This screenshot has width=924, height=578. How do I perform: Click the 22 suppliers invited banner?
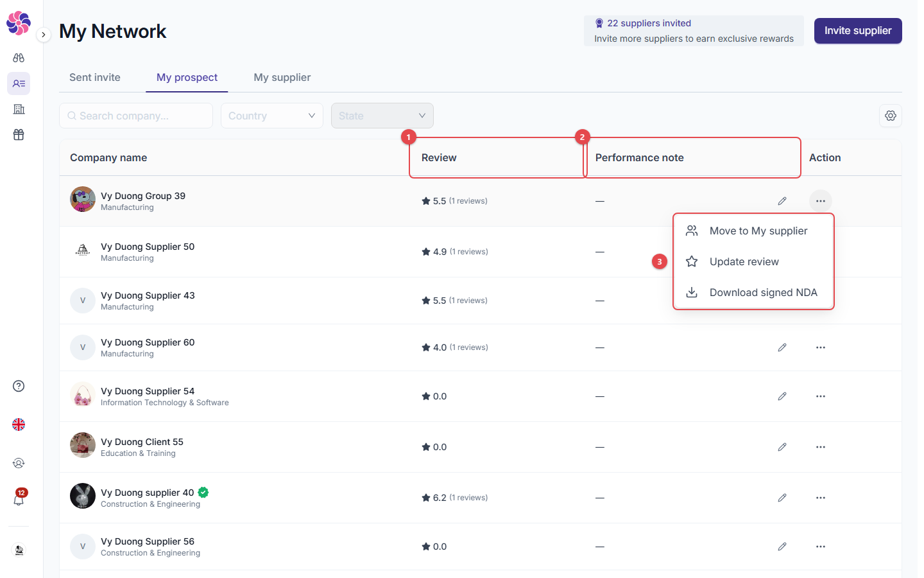coord(694,31)
